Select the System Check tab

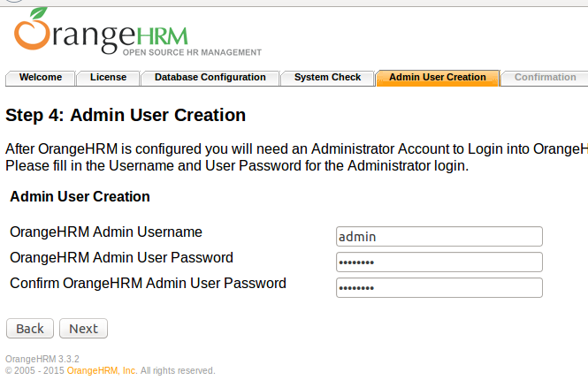(327, 78)
